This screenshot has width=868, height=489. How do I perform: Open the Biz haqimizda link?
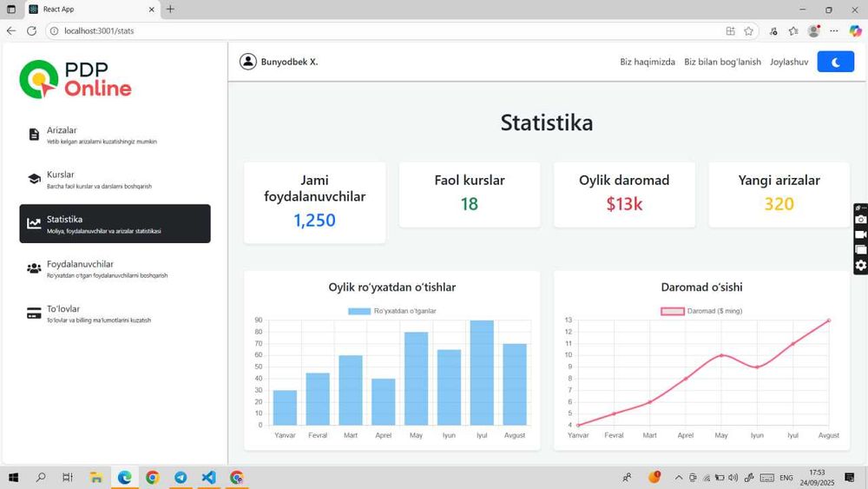pos(648,62)
